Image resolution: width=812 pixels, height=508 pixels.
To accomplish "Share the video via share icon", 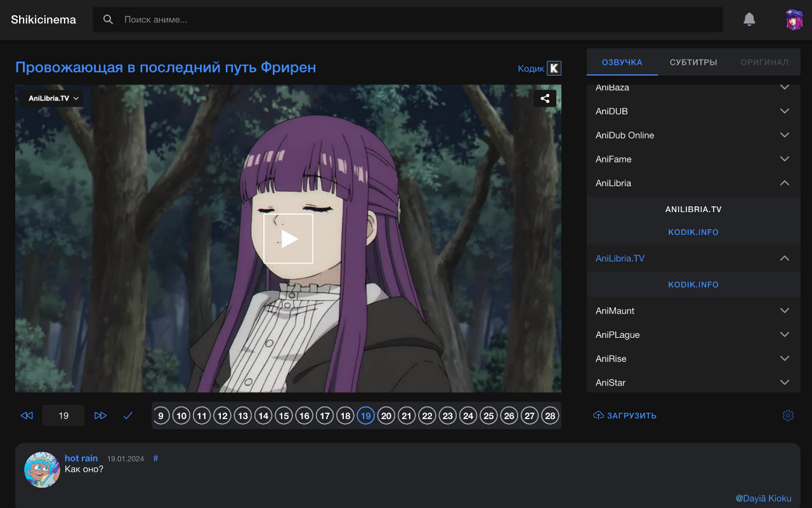I will (x=545, y=98).
